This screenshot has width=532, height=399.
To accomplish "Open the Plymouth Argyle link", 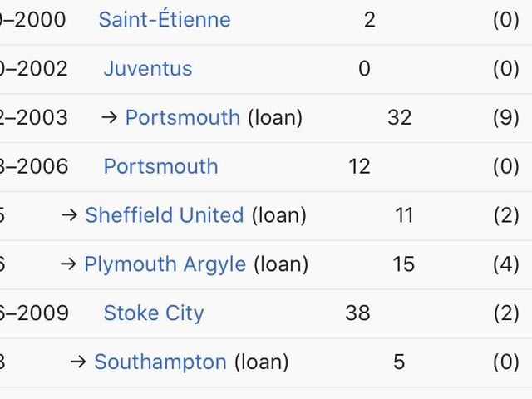I will (165, 264).
